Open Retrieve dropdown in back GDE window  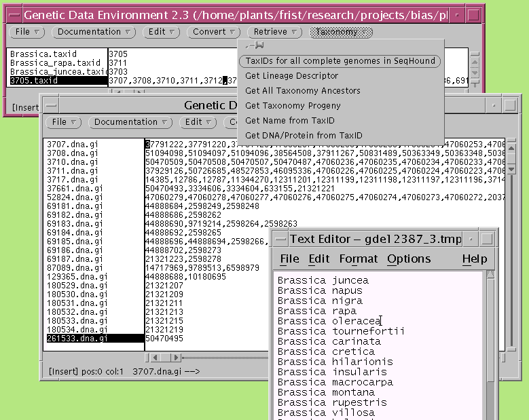(x=274, y=32)
